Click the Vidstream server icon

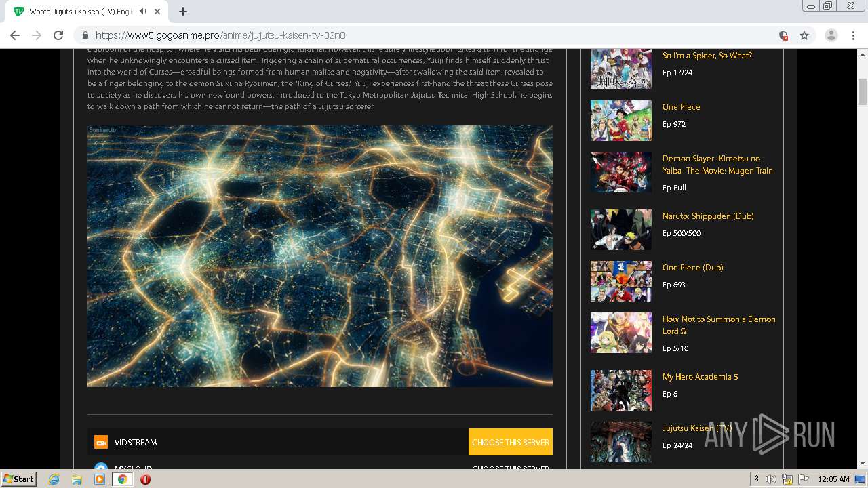(101, 442)
